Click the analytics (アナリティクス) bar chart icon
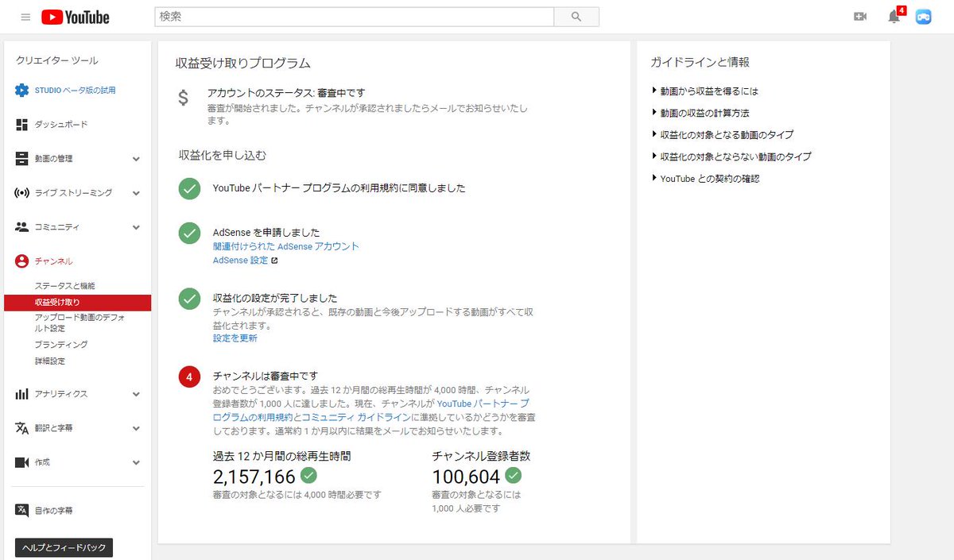Screen dimensions: 954x560 tap(22, 394)
